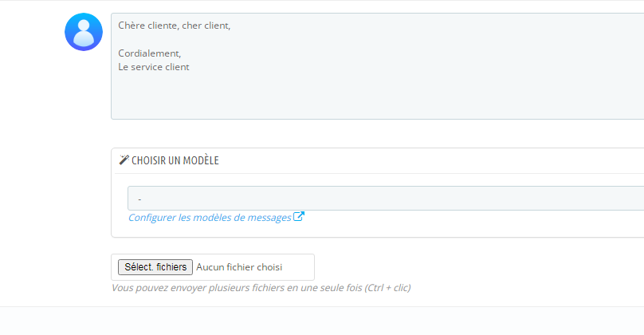
Task: Click the word "Configurer" in the templates link
Action: (x=152, y=217)
